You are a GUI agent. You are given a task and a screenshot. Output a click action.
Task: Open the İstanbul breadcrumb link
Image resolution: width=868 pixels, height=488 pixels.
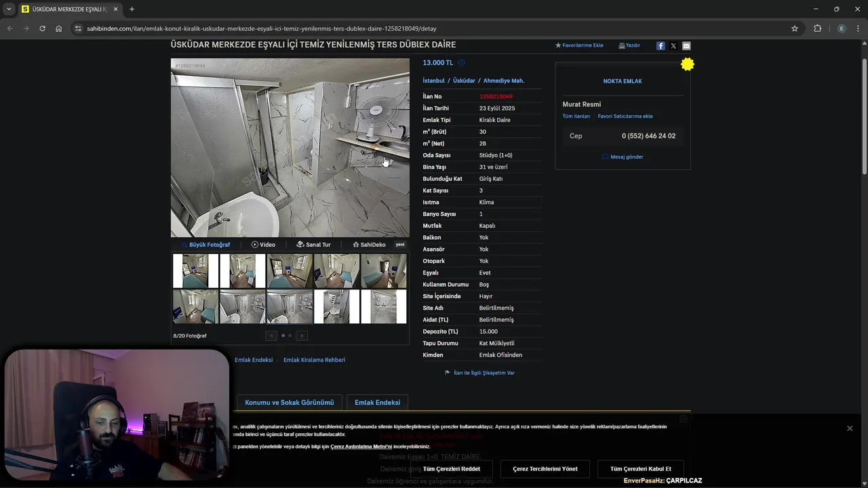pos(434,81)
